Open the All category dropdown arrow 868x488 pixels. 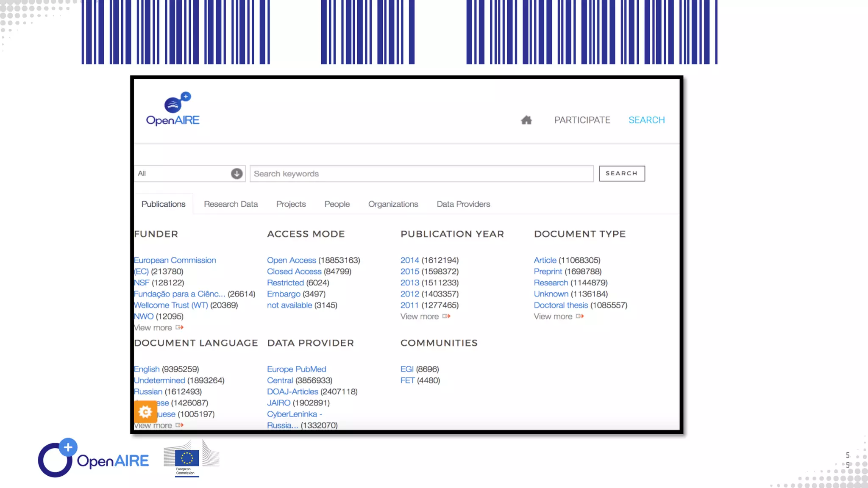[236, 174]
